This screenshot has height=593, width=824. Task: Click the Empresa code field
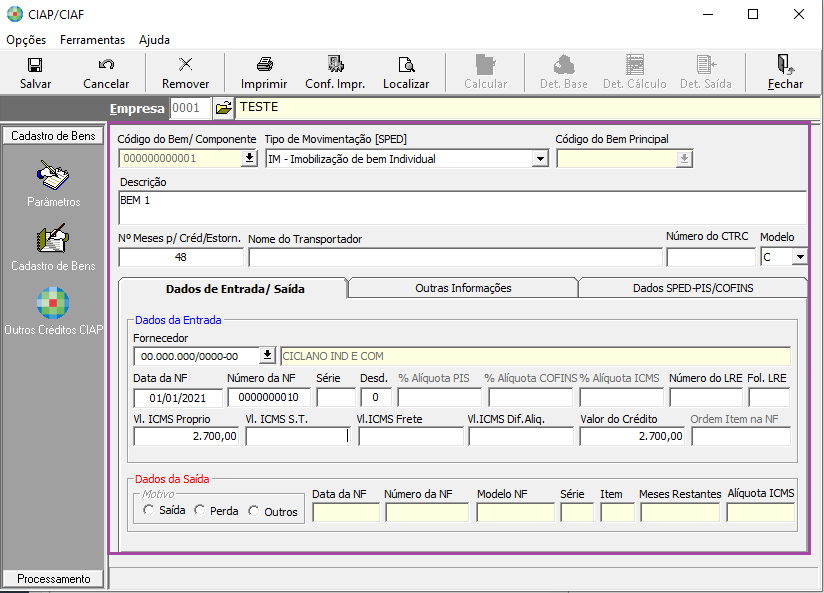[190, 108]
